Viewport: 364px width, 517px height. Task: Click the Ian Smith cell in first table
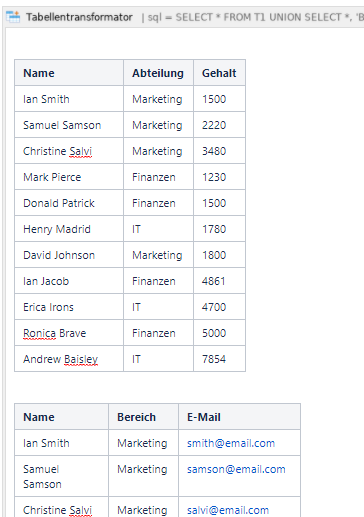pos(69,99)
